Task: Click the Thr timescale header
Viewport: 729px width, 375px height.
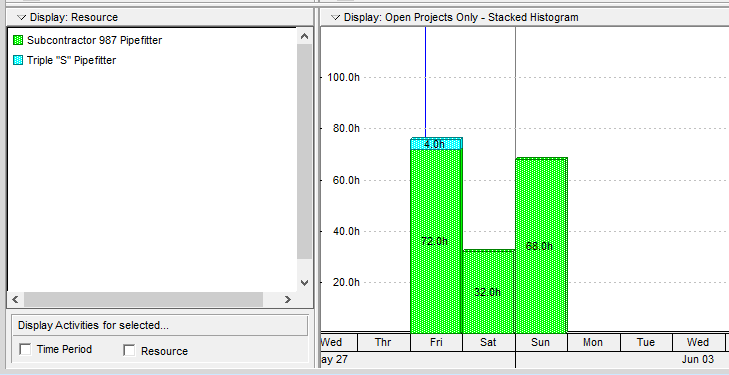Action: (x=383, y=343)
